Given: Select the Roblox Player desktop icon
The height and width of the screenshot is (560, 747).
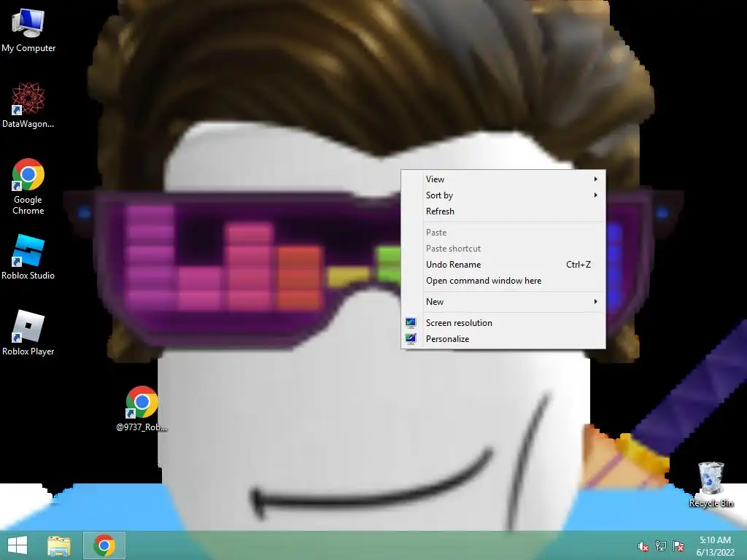Looking at the screenshot, I should point(28,332).
